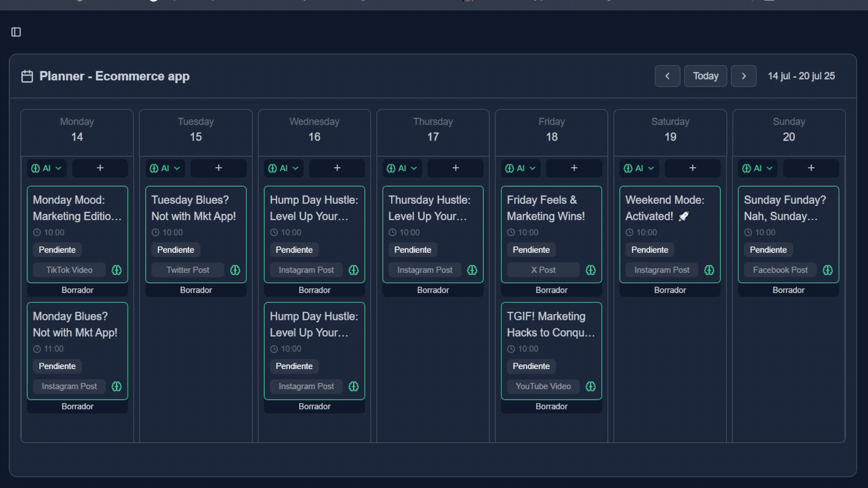Click the AI brain icon on Monday's TikTok Video card
Image resolution: width=868 pixels, height=488 pixels.
[x=116, y=270]
